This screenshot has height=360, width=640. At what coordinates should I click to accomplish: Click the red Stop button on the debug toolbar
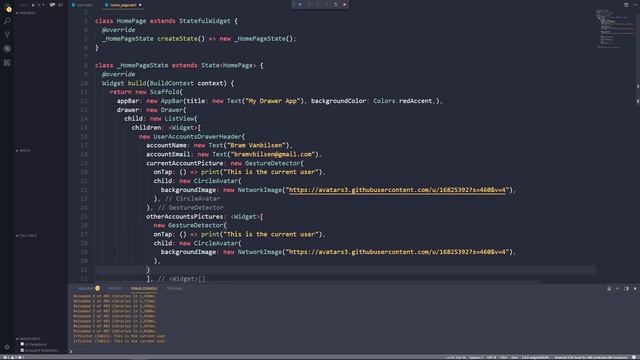click(344, 4)
